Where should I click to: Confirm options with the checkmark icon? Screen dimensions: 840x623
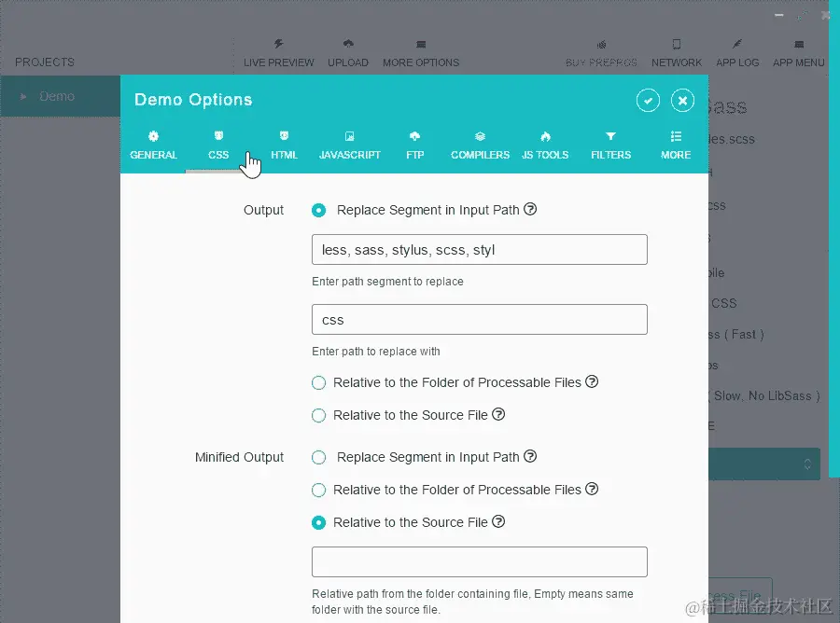(648, 101)
